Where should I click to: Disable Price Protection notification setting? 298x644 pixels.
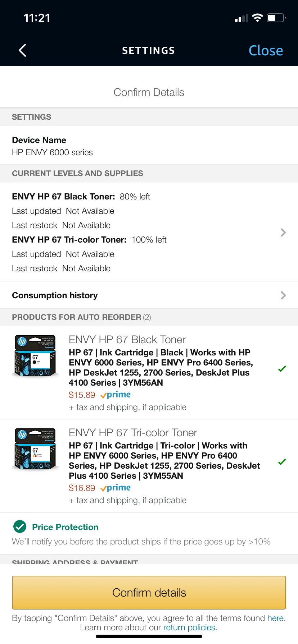[x=20, y=526]
